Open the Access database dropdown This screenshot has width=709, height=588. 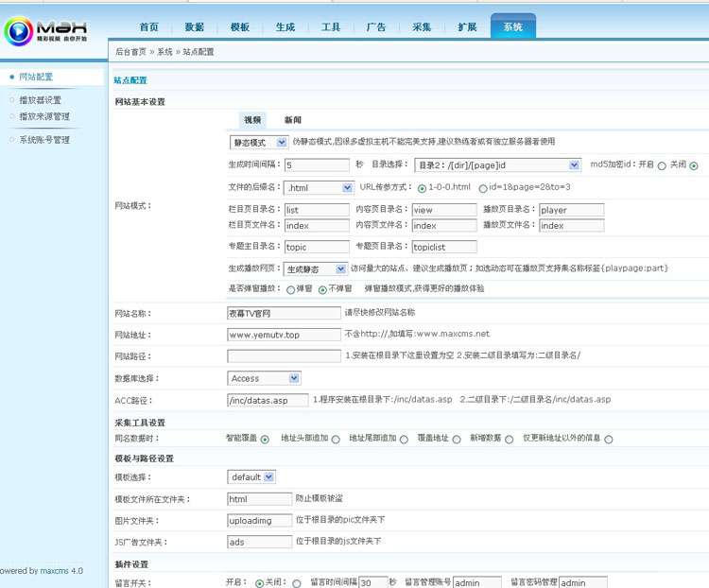[x=264, y=378]
